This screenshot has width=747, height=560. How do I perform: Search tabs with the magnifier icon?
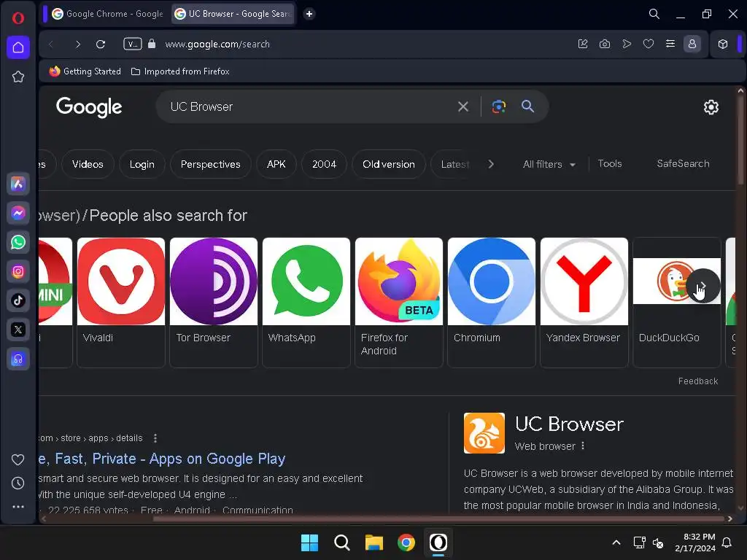pos(654,14)
